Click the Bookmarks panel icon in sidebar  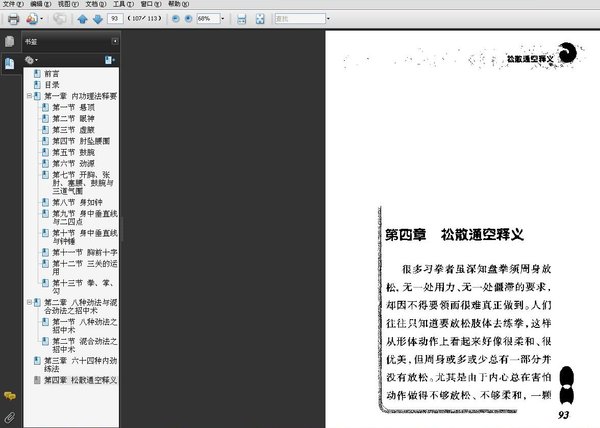coord(10,63)
